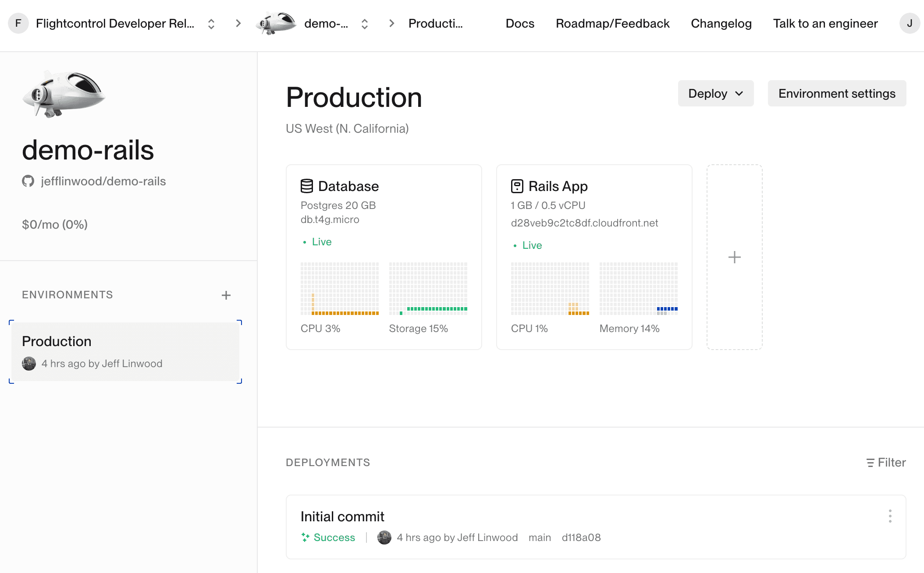This screenshot has height=573, width=924.
Task: Click the $0/mo (0%) cost text
Action: click(x=55, y=224)
